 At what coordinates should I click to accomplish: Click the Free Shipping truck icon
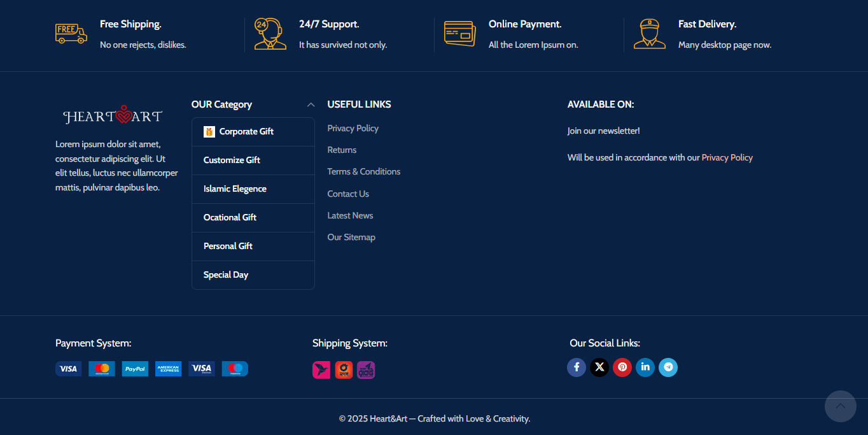[71, 34]
